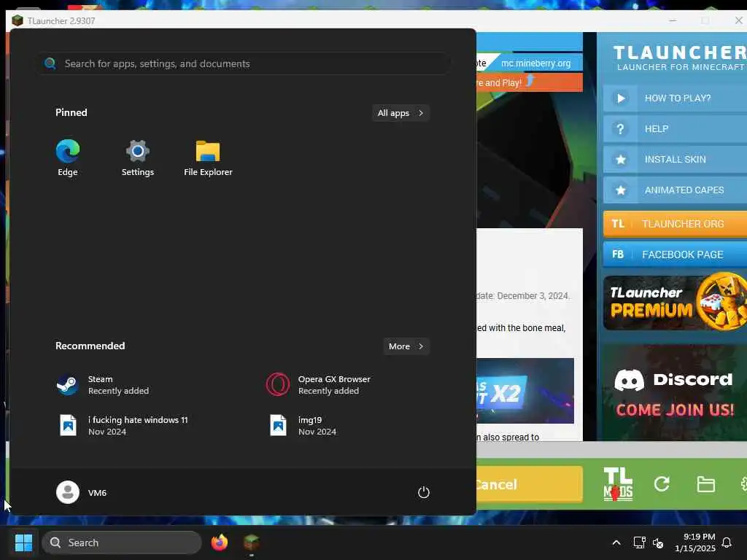
Task: Click the yellow Cancel button
Action: pyautogui.click(x=530, y=484)
